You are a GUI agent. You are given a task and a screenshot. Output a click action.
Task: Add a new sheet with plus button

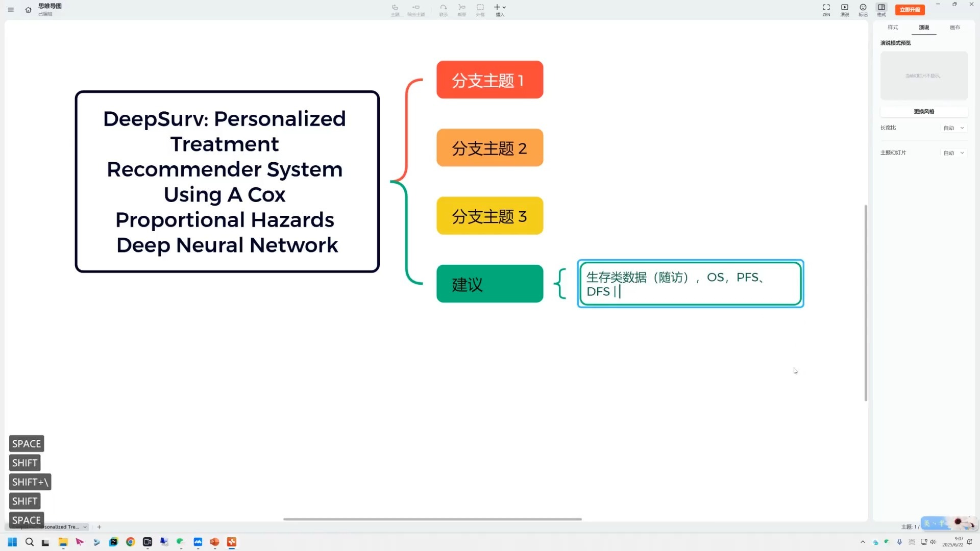point(99,527)
